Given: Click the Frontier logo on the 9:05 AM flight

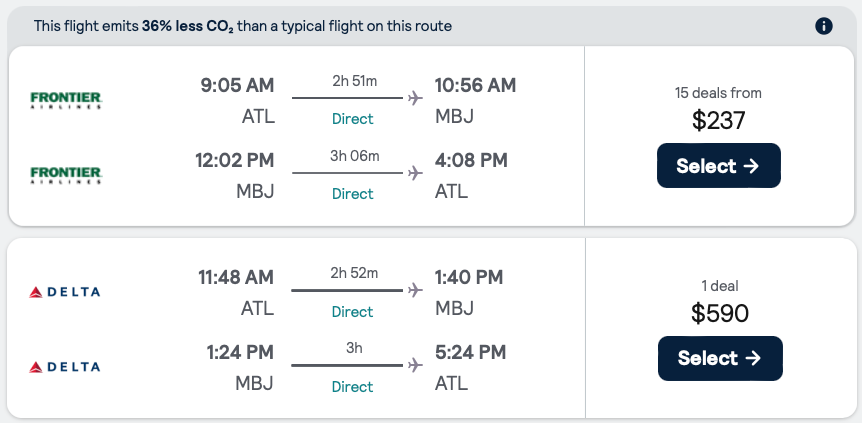Looking at the screenshot, I should click(x=66, y=100).
